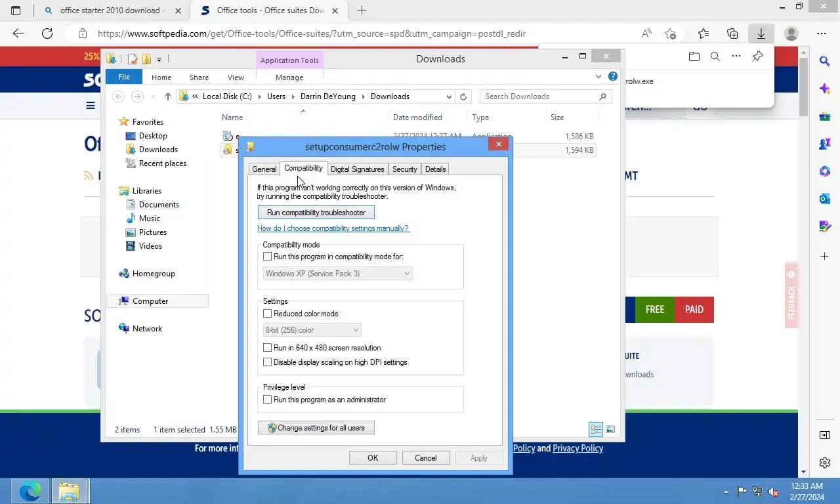Open Edge profile avatar
Image resolution: width=840 pixels, height=504 pixels.
[x=791, y=33]
